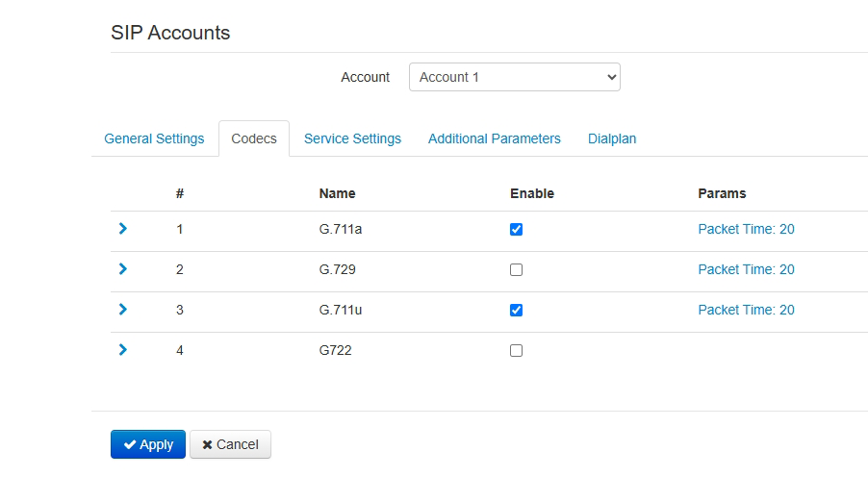Viewport: 868px width, 477px height.
Task: Go to the Additional Parameters tab
Action: pyautogui.click(x=494, y=138)
